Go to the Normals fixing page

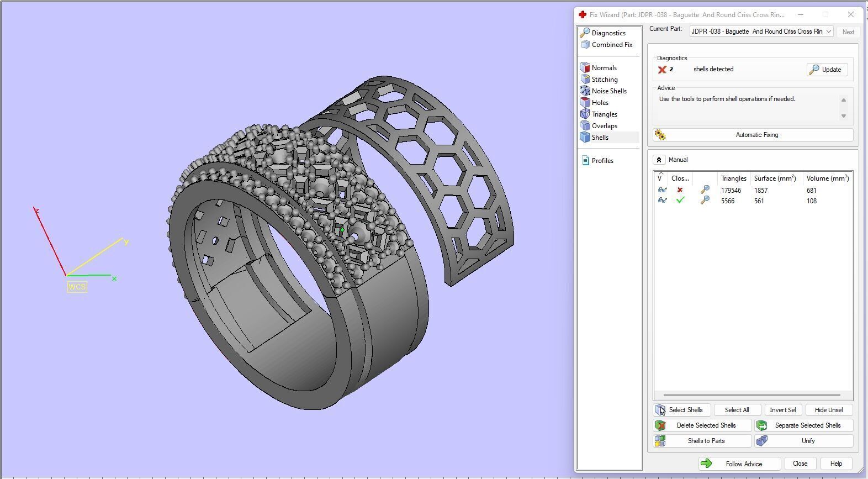pyautogui.click(x=604, y=68)
